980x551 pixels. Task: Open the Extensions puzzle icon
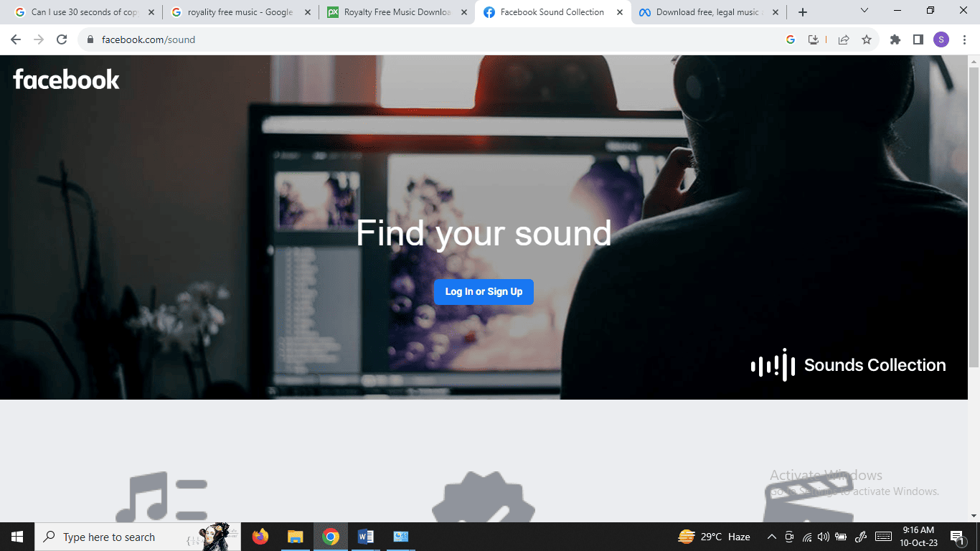click(895, 39)
